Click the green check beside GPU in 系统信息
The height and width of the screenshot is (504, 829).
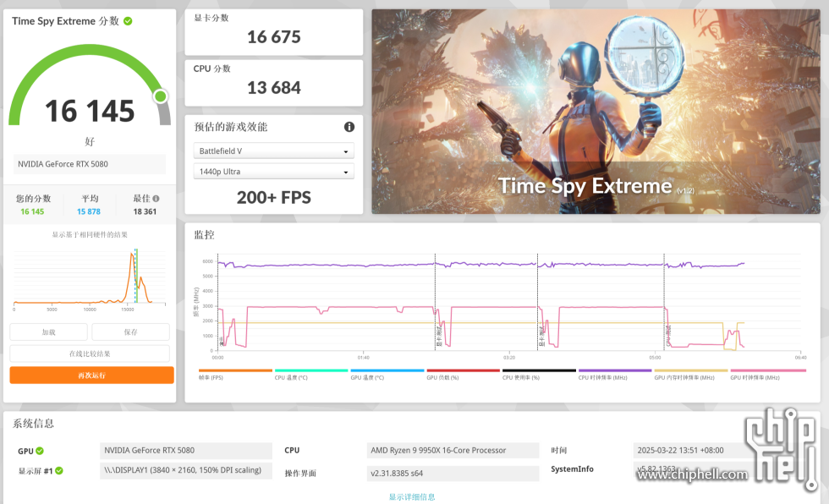40,451
